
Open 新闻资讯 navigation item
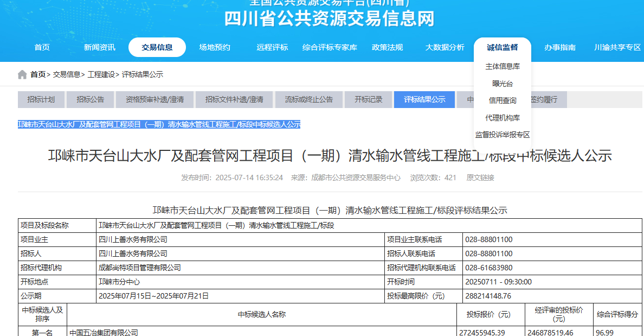click(x=99, y=47)
